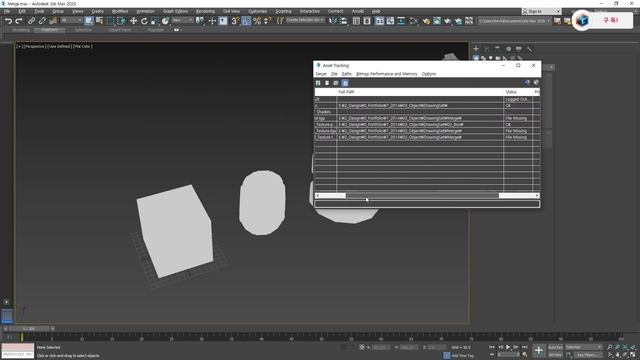The width and height of the screenshot is (640, 360).
Task: Open the reference coordinate system dropdown
Action: click(182, 20)
